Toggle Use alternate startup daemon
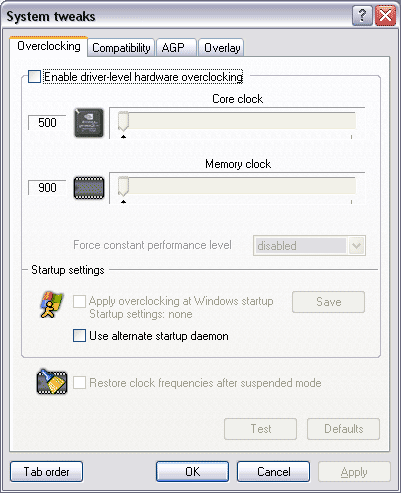 [79, 336]
